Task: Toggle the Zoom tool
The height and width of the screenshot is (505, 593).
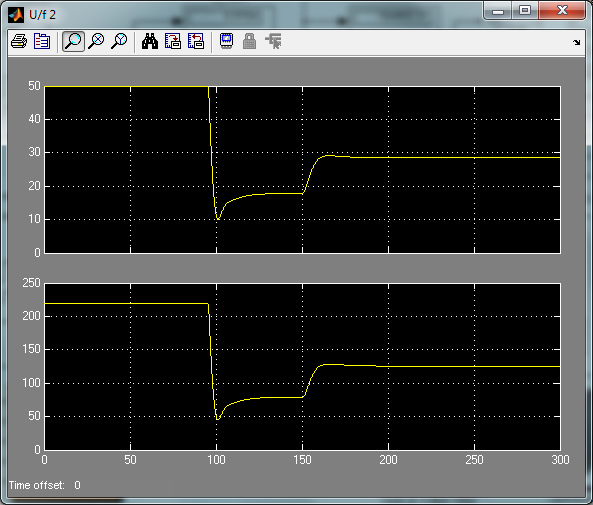Action: (73, 41)
